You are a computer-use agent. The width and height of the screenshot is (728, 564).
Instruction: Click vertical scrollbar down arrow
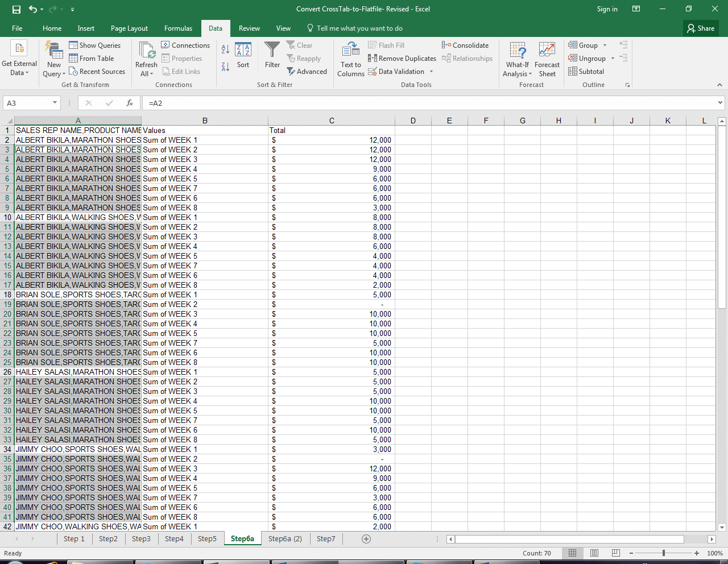click(722, 527)
